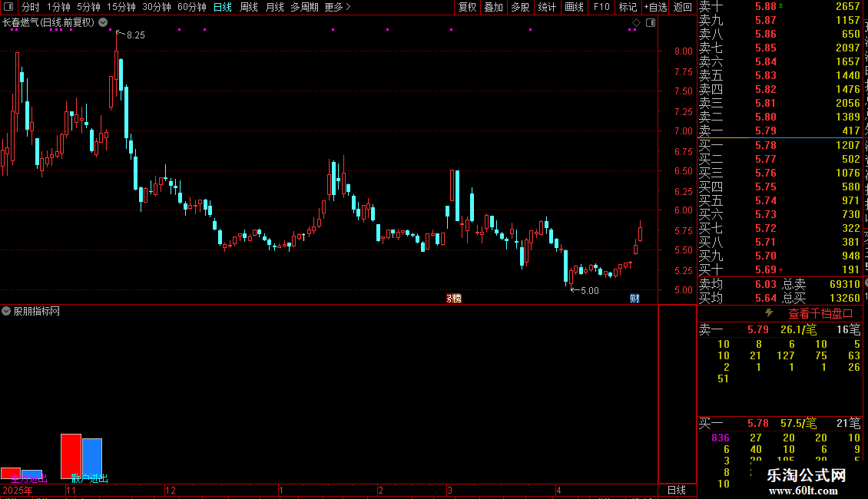This screenshot has height=499, width=868.
Task: Click the 返回 back button
Action: pyautogui.click(x=683, y=7)
